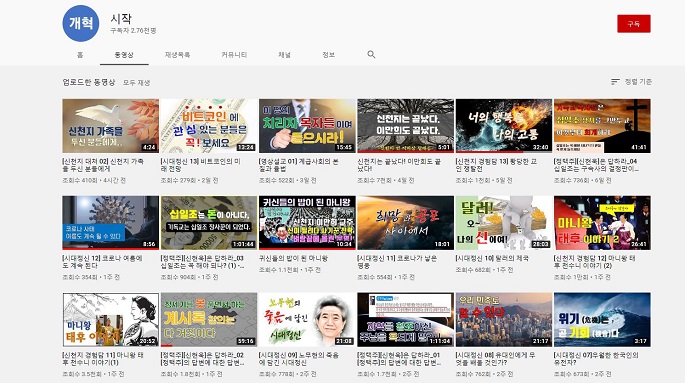Open the 달러 gold coins thumbnail
Viewport: 685px width, 383px height.
point(504,223)
